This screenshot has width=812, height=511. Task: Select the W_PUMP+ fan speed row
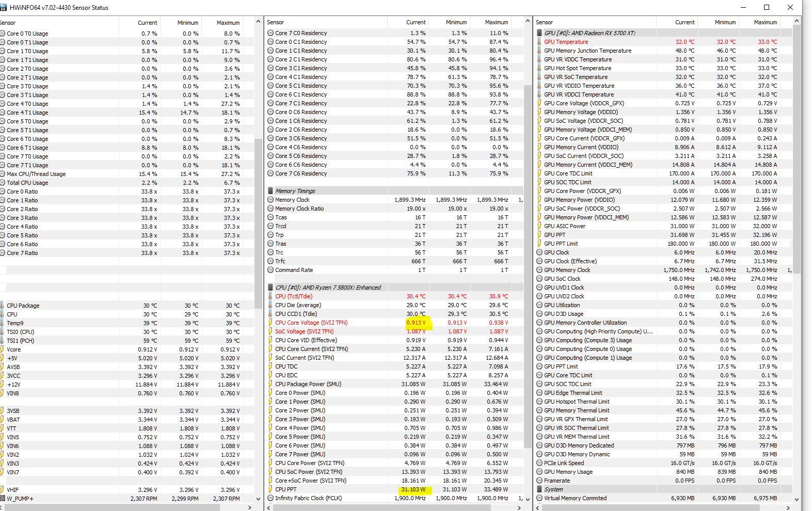pos(127,499)
